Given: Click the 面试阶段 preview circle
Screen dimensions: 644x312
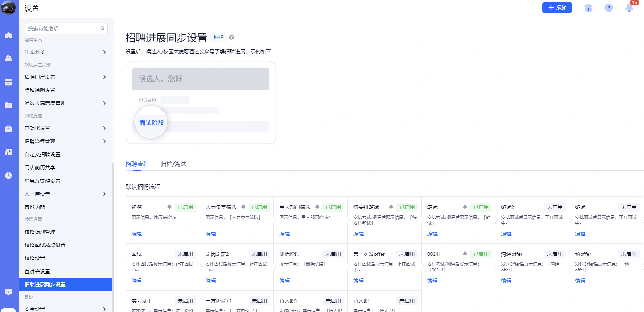Looking at the screenshot, I should pos(151,123).
